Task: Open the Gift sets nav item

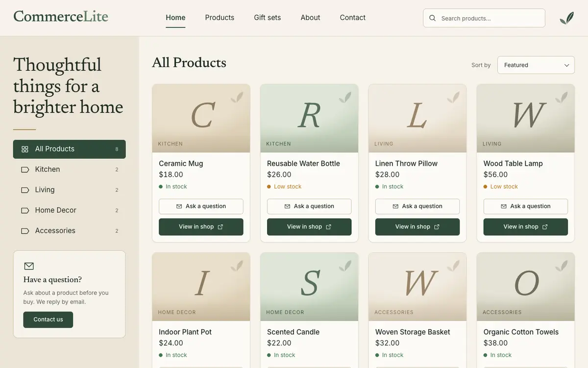Action: [x=268, y=18]
